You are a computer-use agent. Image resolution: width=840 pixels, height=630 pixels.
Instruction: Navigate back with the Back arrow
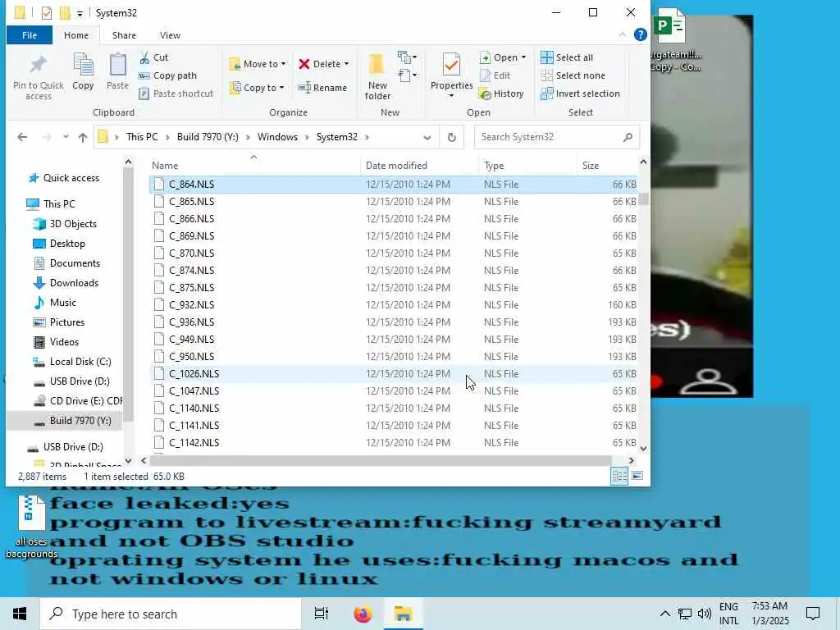tap(22, 137)
